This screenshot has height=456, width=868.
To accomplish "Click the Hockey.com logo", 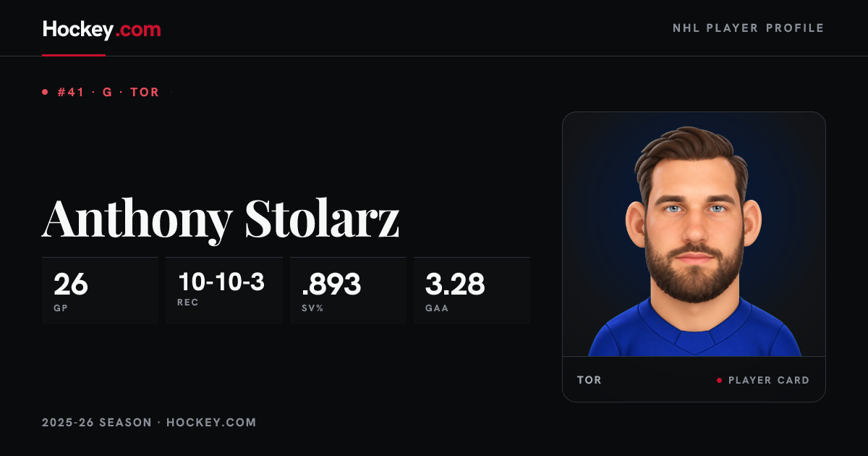I will (101, 30).
